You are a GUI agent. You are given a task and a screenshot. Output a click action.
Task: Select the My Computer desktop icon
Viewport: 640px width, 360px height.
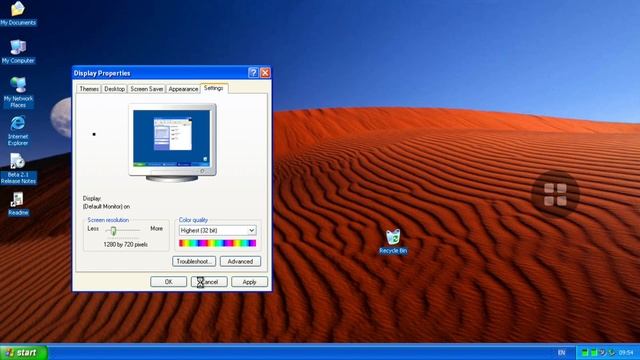click(x=18, y=52)
